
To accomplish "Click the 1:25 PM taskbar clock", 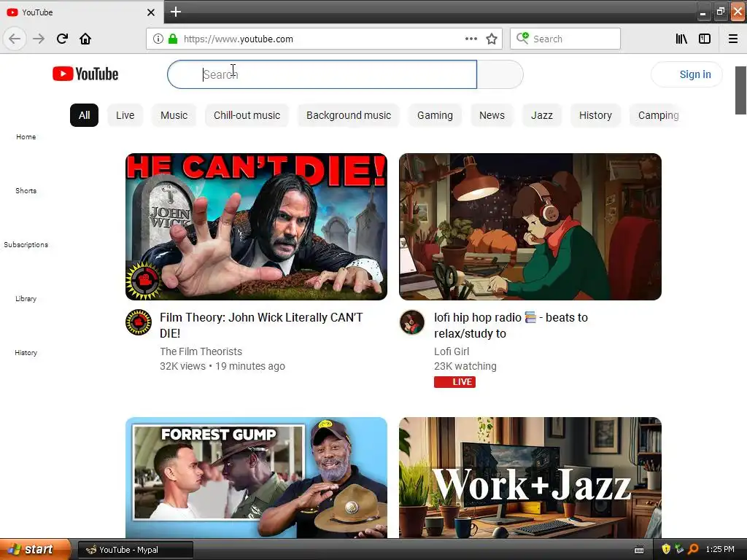I will pos(720,549).
